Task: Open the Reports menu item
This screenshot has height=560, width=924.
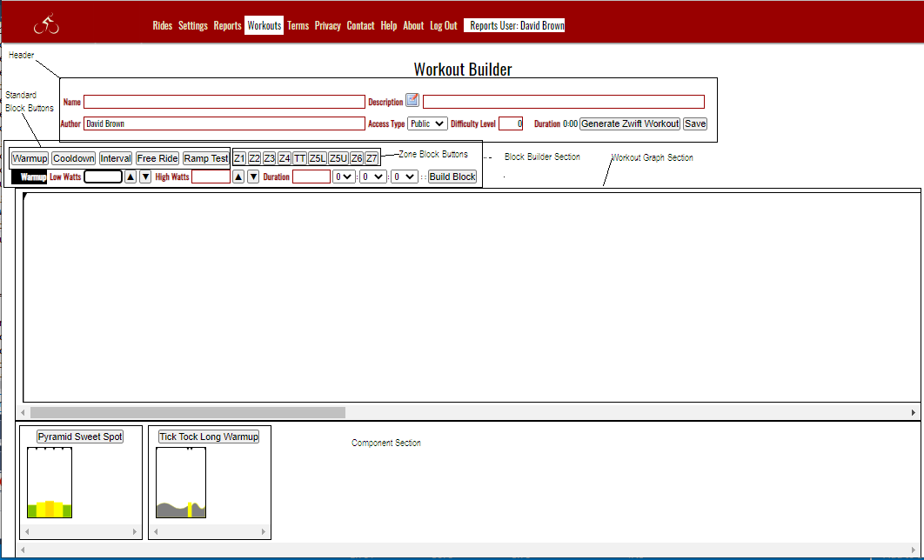Action: (x=228, y=25)
